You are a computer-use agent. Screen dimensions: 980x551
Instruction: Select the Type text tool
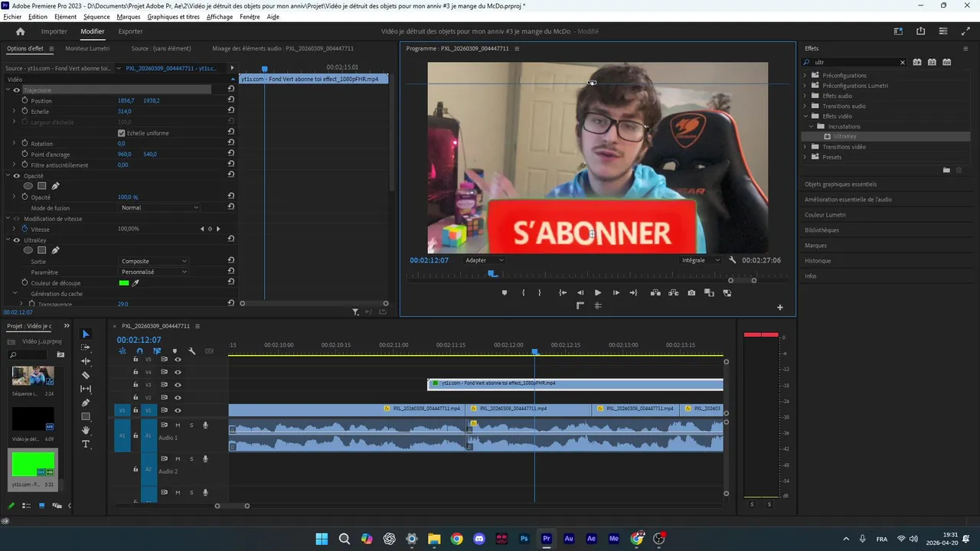tap(86, 444)
